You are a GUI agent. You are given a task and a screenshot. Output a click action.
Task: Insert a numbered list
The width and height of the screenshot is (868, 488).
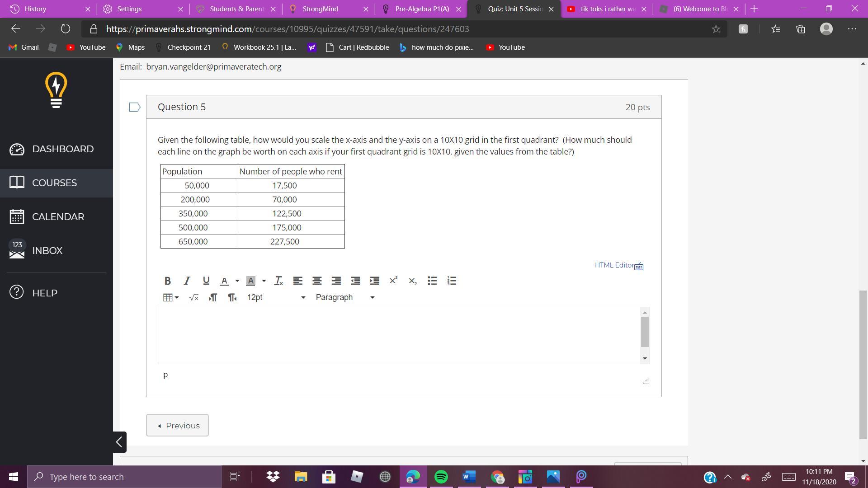(x=452, y=281)
